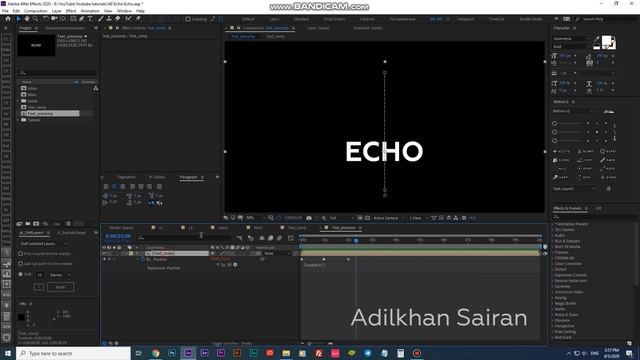Image resolution: width=640 pixels, height=360 pixels.
Task: Open the parent None dropdown of layer
Action: click(x=278, y=253)
